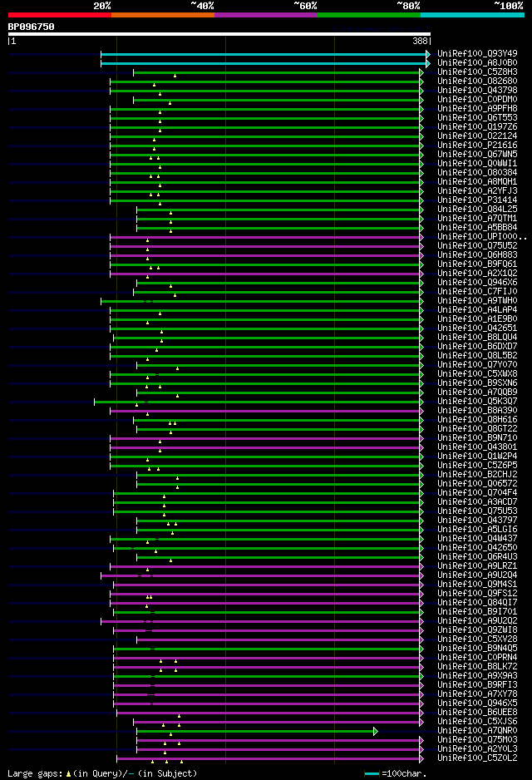Open hit UniRef100_B8LK72
Image resolution: width=532 pixels, height=780 pixels.
pos(477,666)
